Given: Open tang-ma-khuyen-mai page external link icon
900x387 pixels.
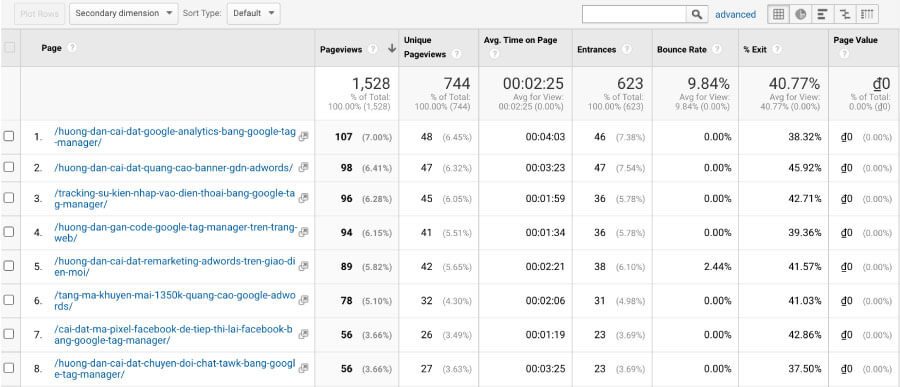Looking at the screenshot, I should pyautogui.click(x=304, y=300).
